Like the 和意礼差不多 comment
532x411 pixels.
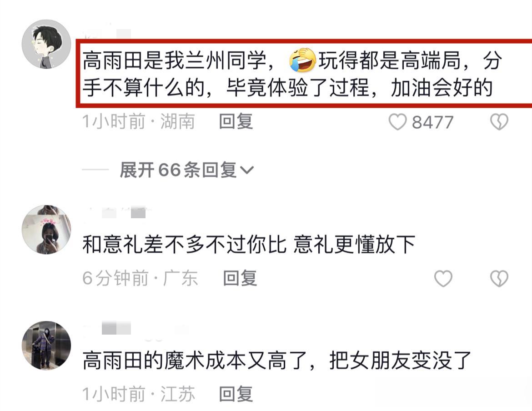pos(443,278)
